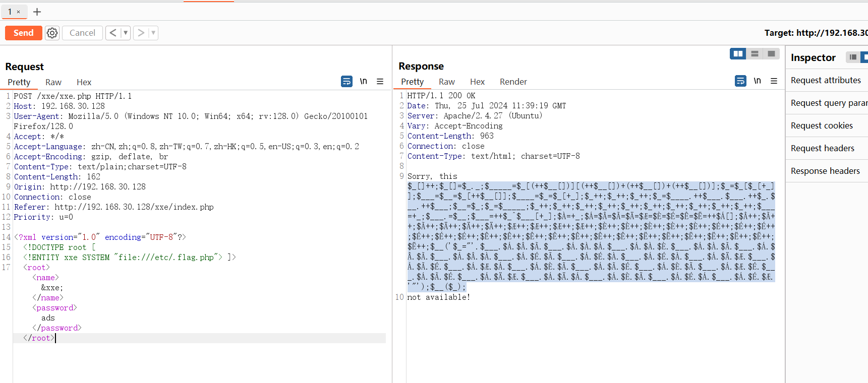Toggle word wrap in Response panel
Screen dimensions: 868x383
740,81
